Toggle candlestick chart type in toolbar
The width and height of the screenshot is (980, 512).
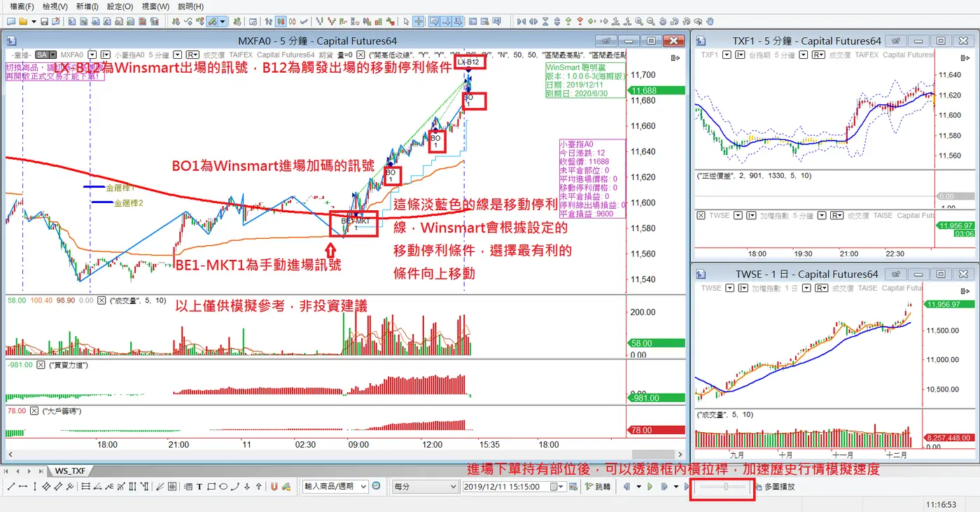click(281, 22)
